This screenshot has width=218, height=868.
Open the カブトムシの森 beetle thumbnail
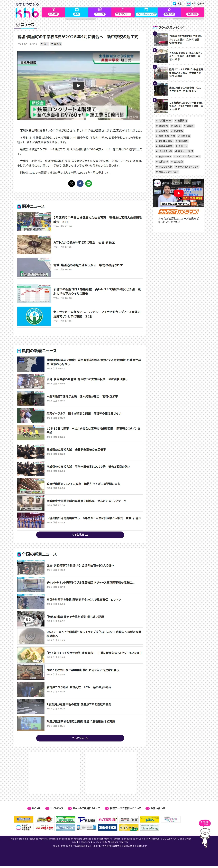(x=34, y=244)
